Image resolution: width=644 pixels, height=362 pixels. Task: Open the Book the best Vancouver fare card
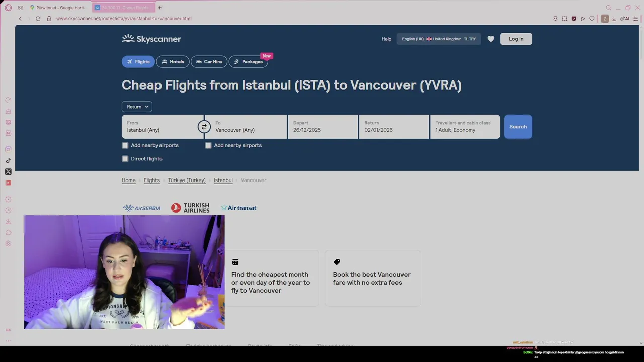tap(373, 278)
